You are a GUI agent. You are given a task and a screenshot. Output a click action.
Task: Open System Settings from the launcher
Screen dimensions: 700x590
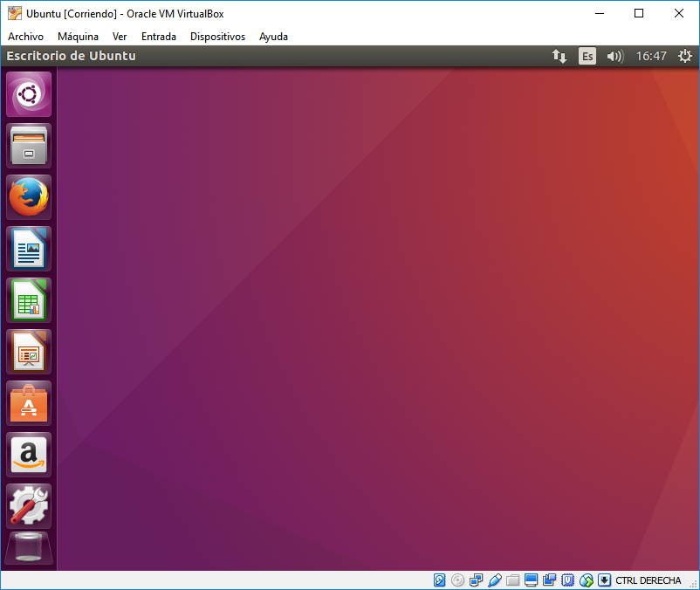pyautogui.click(x=28, y=506)
